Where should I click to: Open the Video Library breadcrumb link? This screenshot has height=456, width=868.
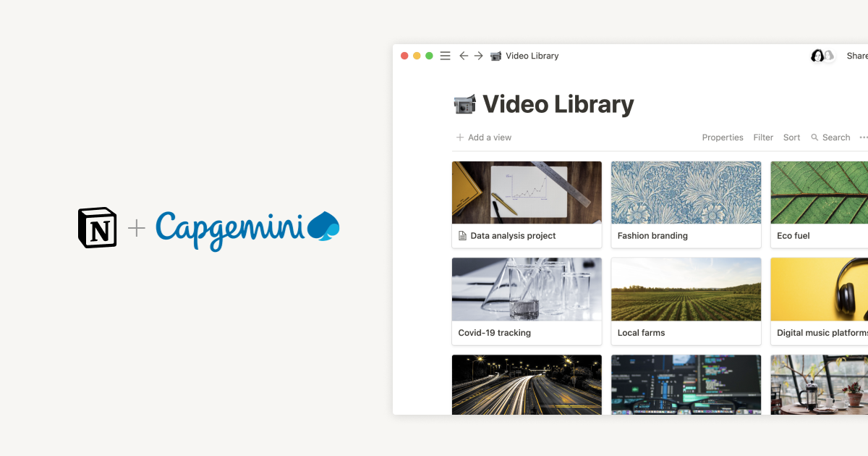532,55
